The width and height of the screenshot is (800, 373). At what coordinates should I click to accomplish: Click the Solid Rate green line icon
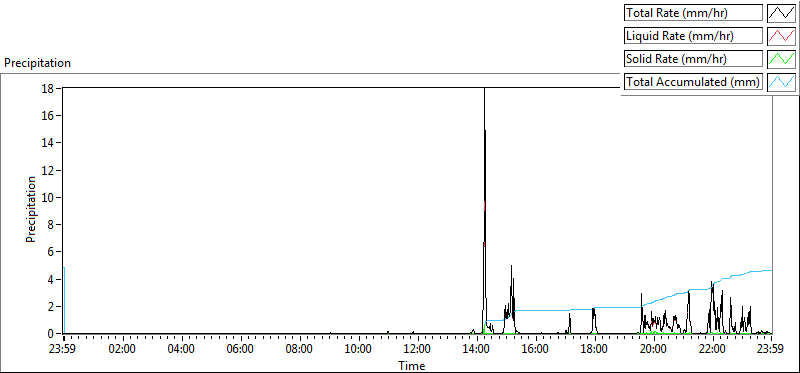click(x=781, y=59)
